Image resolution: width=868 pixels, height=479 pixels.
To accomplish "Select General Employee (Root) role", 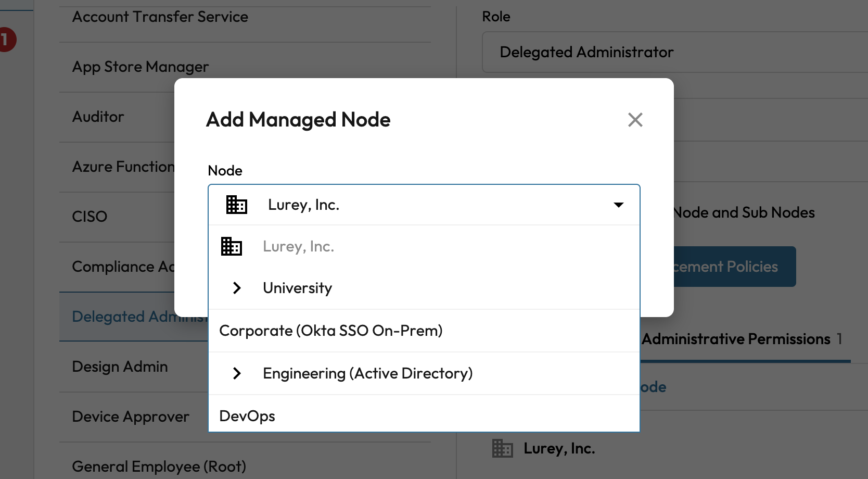I will (159, 467).
